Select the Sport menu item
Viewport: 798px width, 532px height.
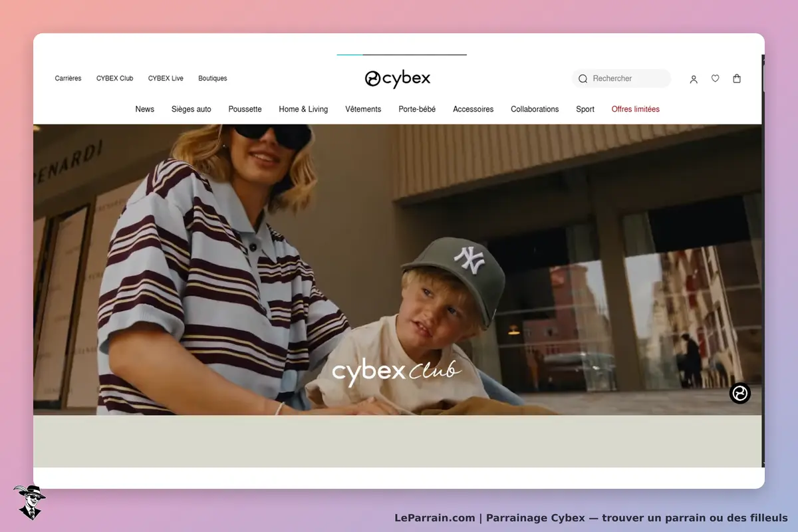(x=585, y=109)
